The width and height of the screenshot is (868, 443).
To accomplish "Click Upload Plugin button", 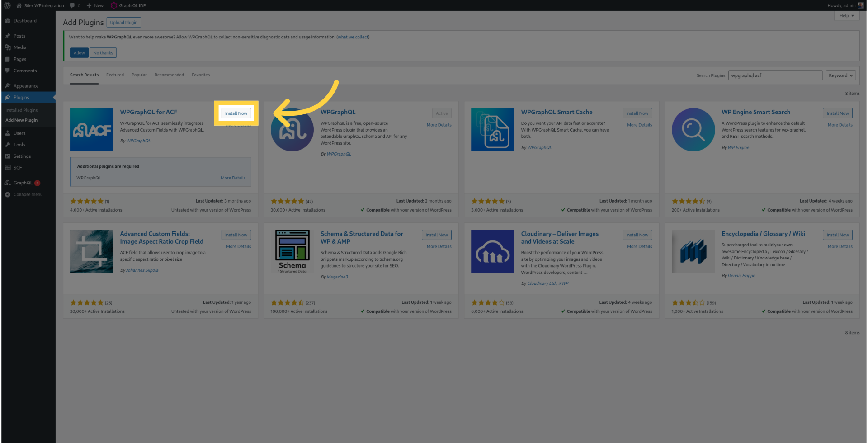I will pos(124,23).
